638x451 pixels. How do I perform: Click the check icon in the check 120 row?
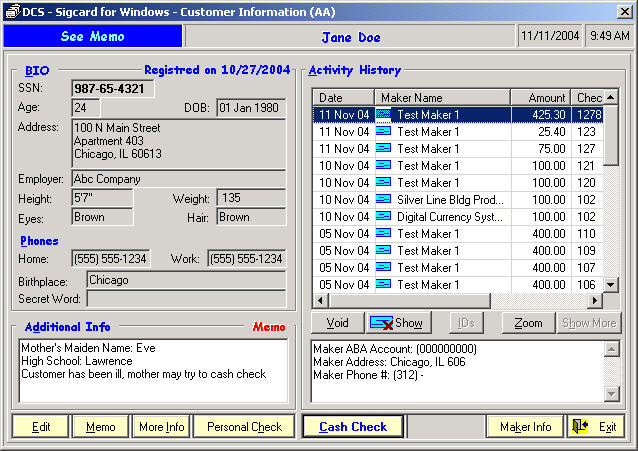pos(383,182)
